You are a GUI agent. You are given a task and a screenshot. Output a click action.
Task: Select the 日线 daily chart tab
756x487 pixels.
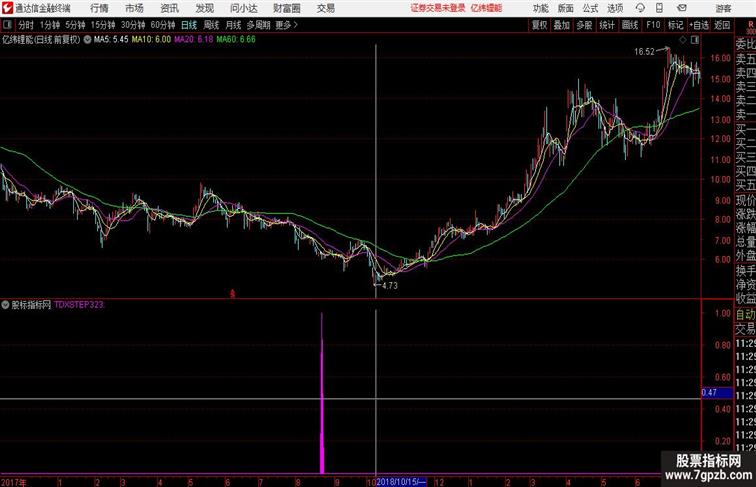(x=189, y=25)
